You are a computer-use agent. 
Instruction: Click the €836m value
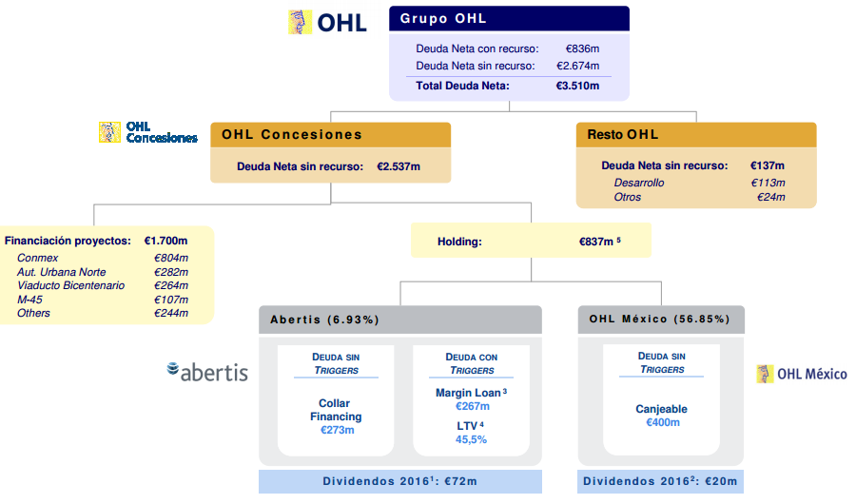point(582,48)
